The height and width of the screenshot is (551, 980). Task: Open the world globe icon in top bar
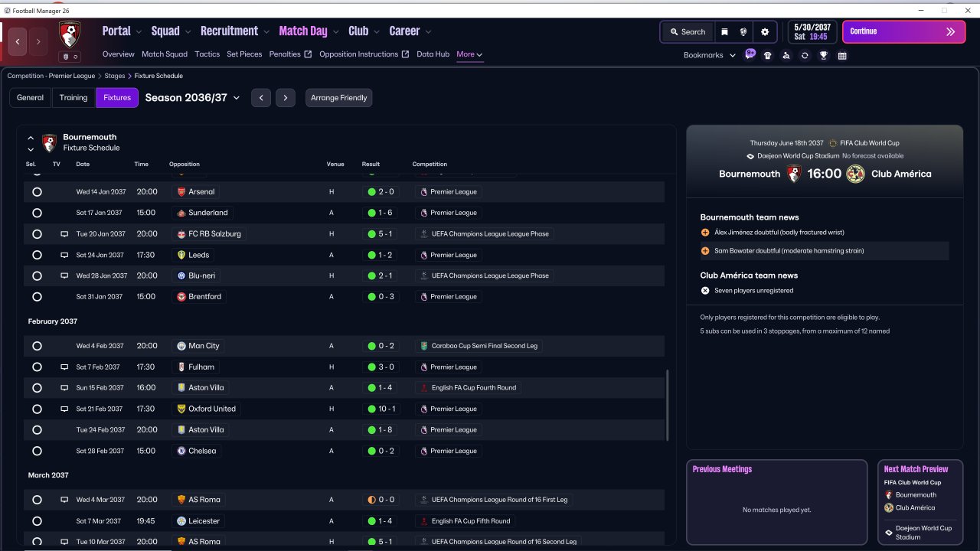tap(743, 32)
